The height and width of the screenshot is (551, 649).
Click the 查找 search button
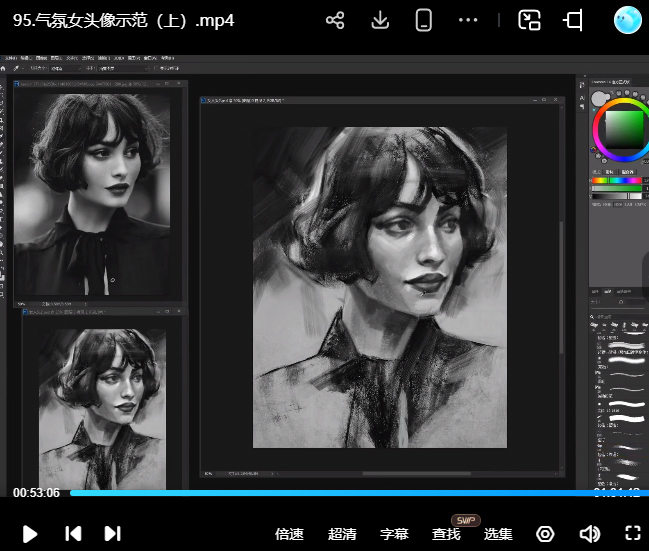coord(446,534)
